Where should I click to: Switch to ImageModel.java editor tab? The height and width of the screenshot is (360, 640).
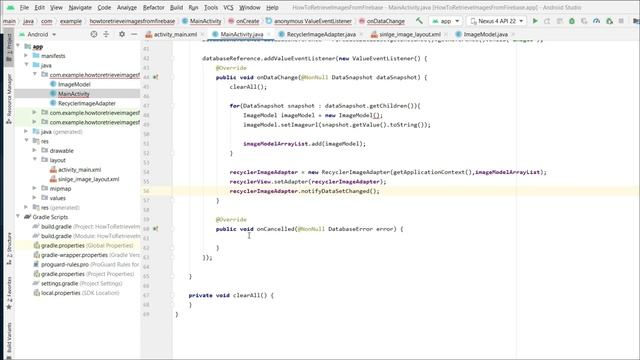[486, 34]
